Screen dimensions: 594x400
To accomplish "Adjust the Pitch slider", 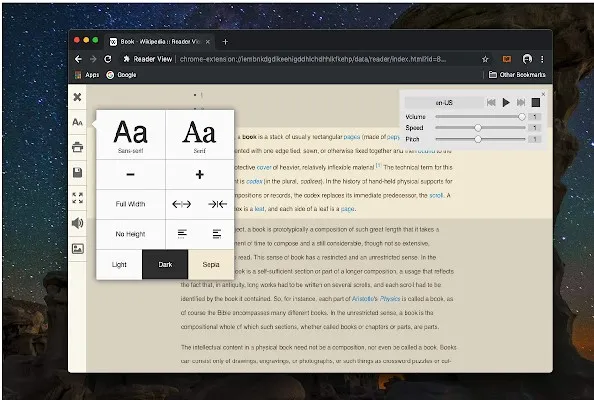I will coord(480,139).
